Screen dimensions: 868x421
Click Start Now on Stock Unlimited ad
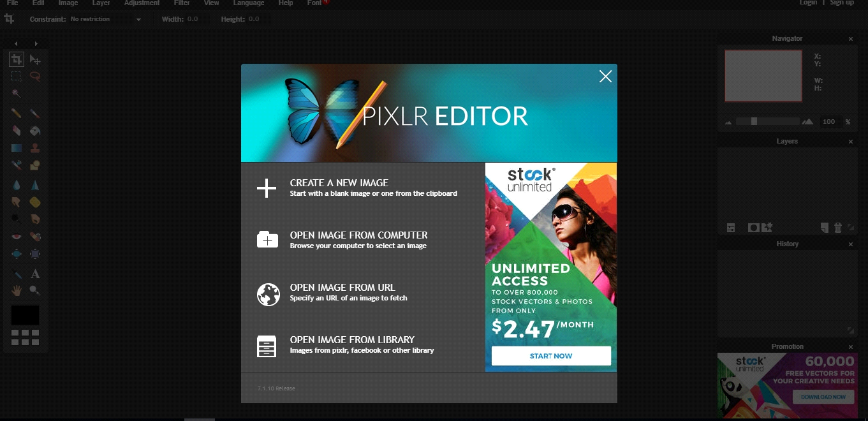tap(551, 356)
